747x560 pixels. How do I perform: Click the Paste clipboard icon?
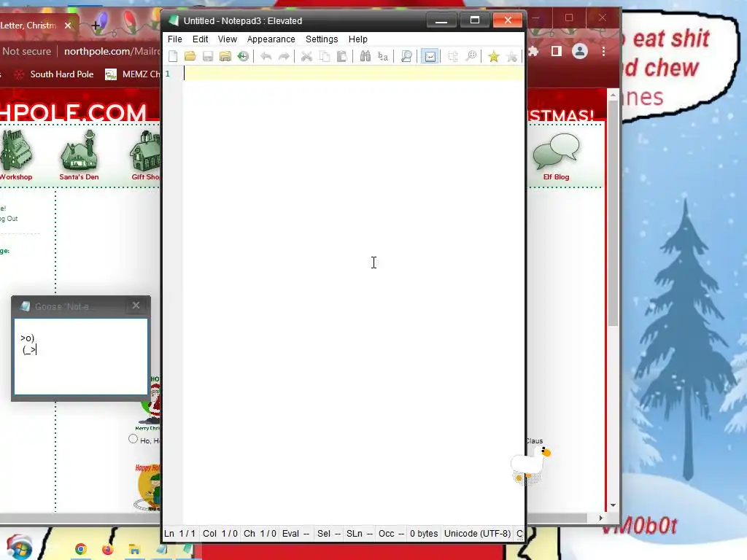(x=342, y=56)
